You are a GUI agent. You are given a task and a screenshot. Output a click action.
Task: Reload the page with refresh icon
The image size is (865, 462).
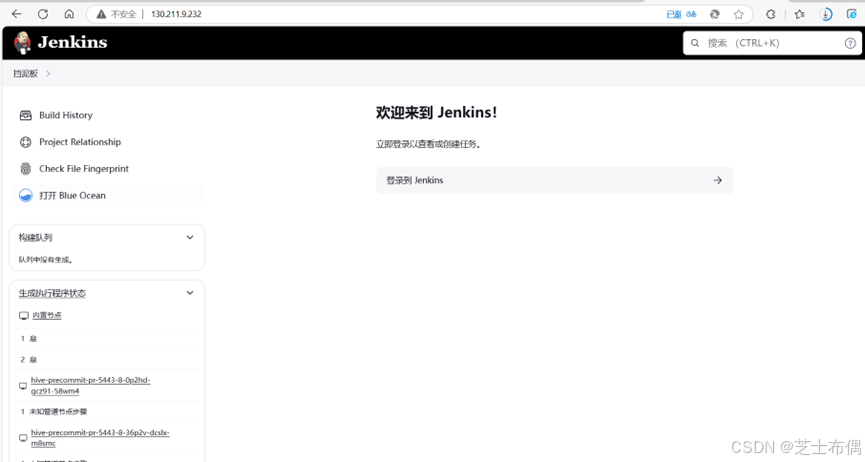point(43,14)
